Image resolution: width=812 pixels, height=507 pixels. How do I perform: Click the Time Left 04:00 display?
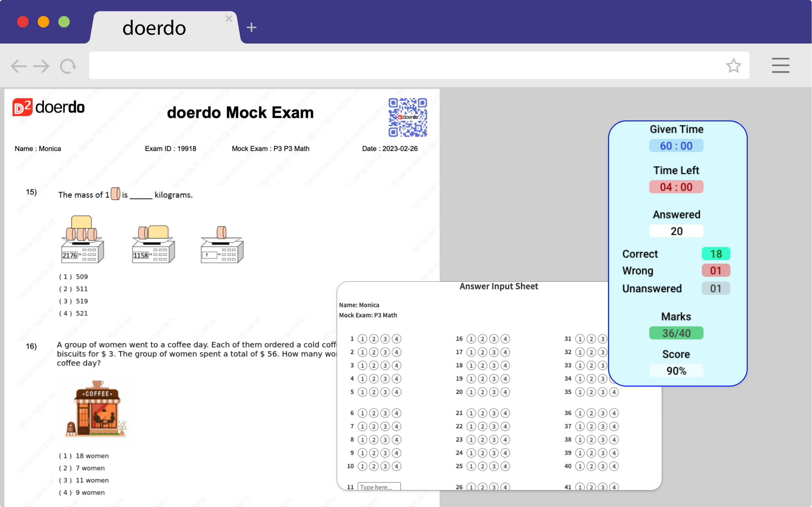point(676,187)
